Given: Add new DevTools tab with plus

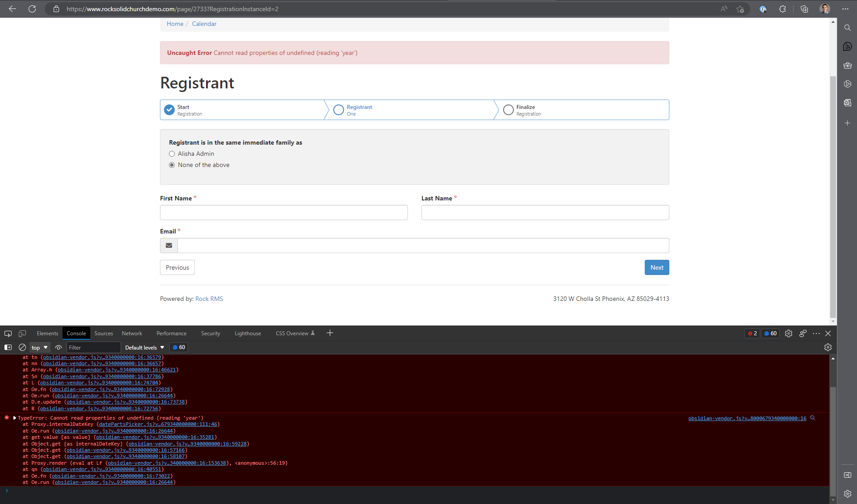Looking at the screenshot, I should click(330, 333).
